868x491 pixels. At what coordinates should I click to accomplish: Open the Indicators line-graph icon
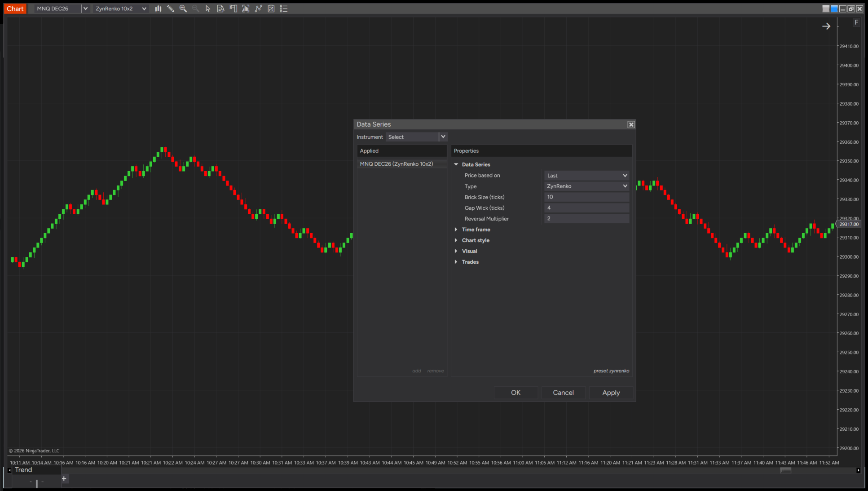pos(258,9)
